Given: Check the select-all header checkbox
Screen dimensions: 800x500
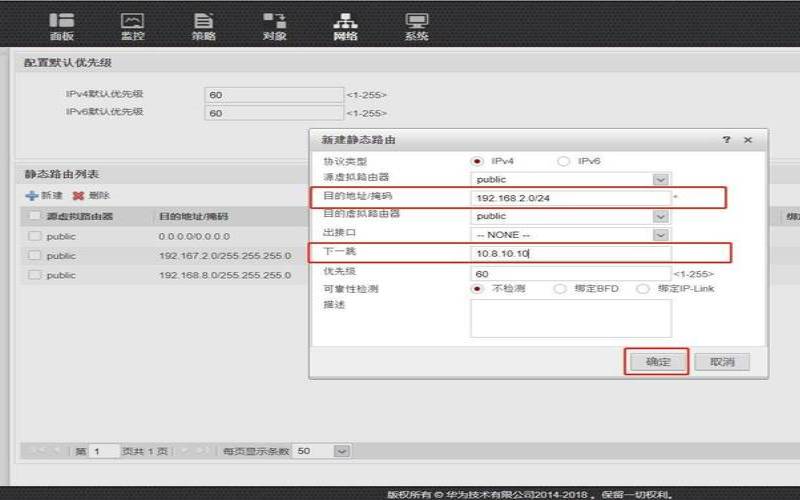Looking at the screenshot, I should click(35, 216).
